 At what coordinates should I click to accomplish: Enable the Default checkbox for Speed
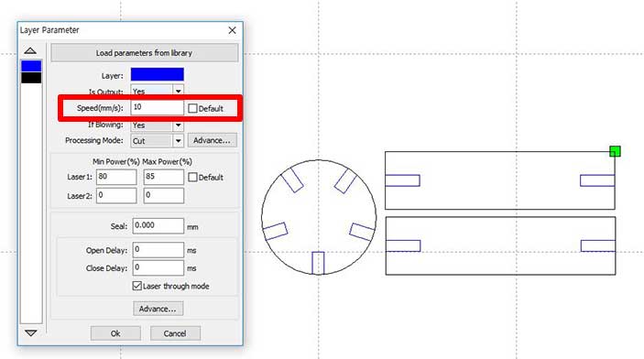click(192, 108)
